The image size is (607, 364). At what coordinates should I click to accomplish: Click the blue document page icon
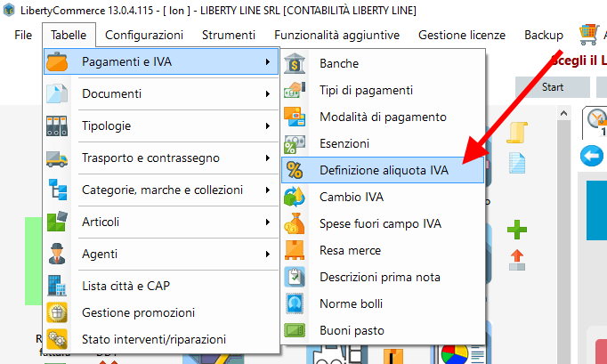tap(517, 163)
